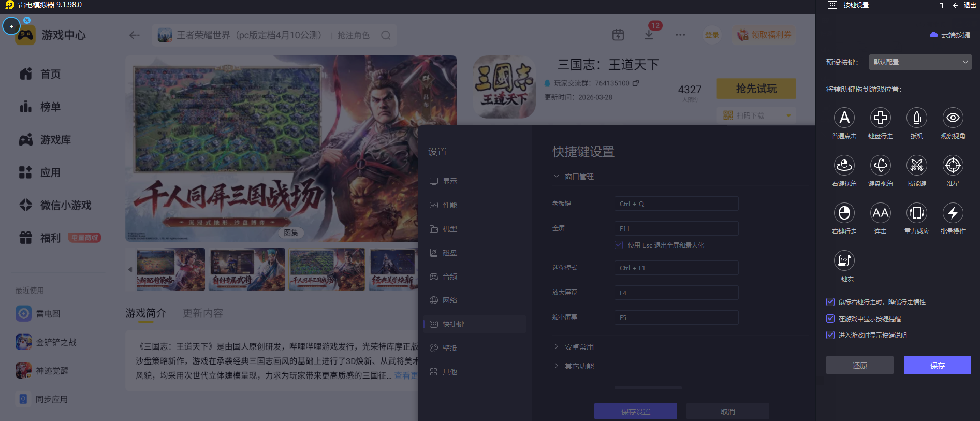Click the calendar check-in icon in game center

point(618,35)
